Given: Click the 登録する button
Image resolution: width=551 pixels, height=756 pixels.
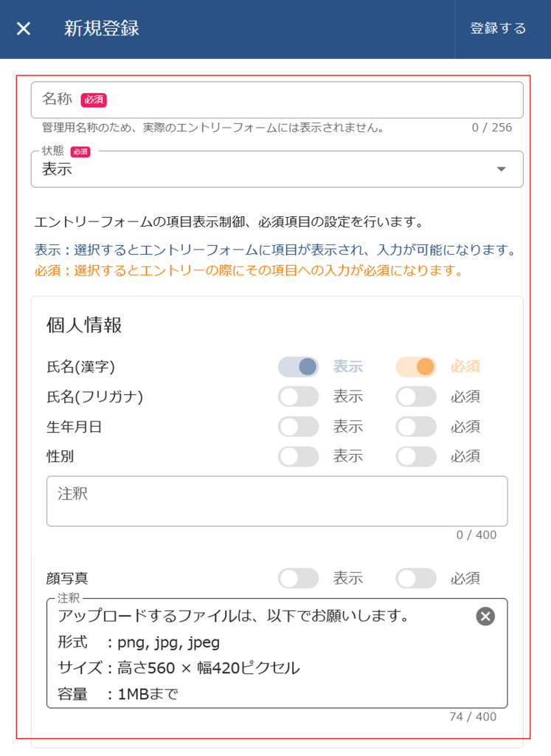Looking at the screenshot, I should point(499,29).
